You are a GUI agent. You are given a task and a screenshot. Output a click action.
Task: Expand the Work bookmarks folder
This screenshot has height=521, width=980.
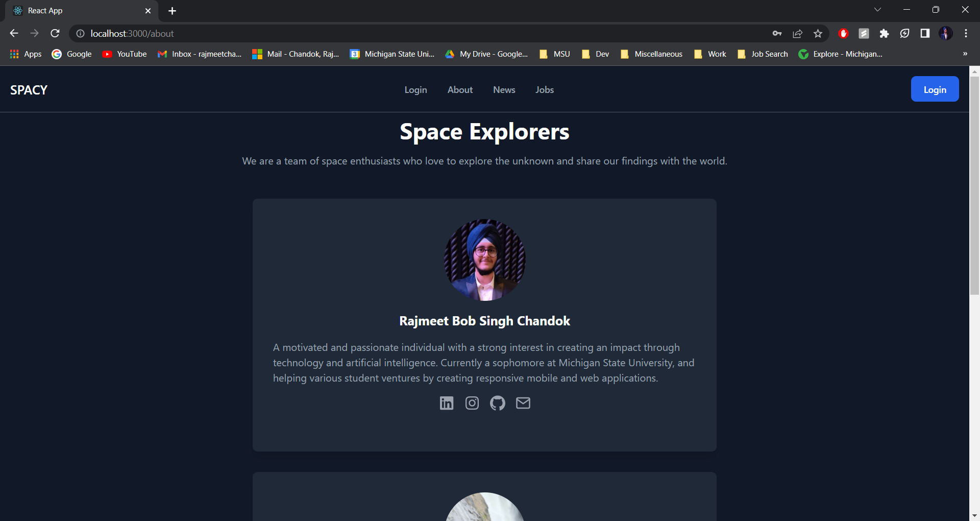click(710, 54)
